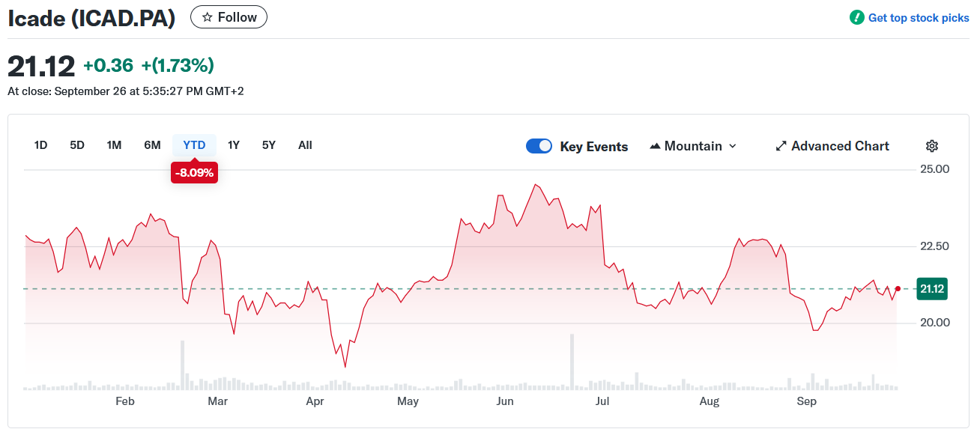
Task: Click the At close timestamp text
Action: click(x=125, y=91)
